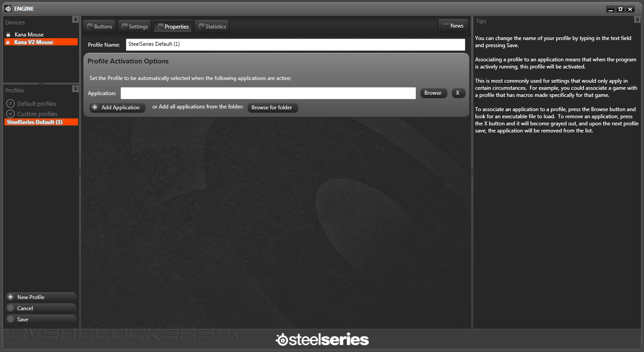Select the Kana Mouse device icon

(8, 35)
